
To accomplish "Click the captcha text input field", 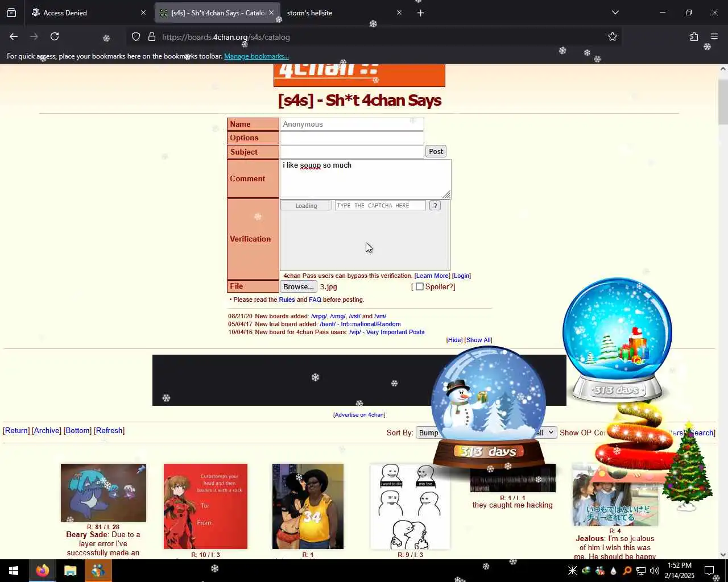I will pos(380,205).
